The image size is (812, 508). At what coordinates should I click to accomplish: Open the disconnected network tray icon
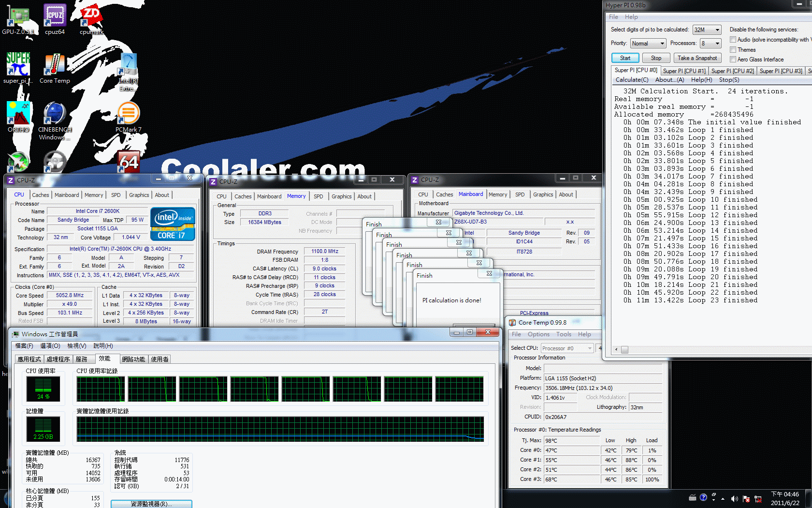coord(758,499)
